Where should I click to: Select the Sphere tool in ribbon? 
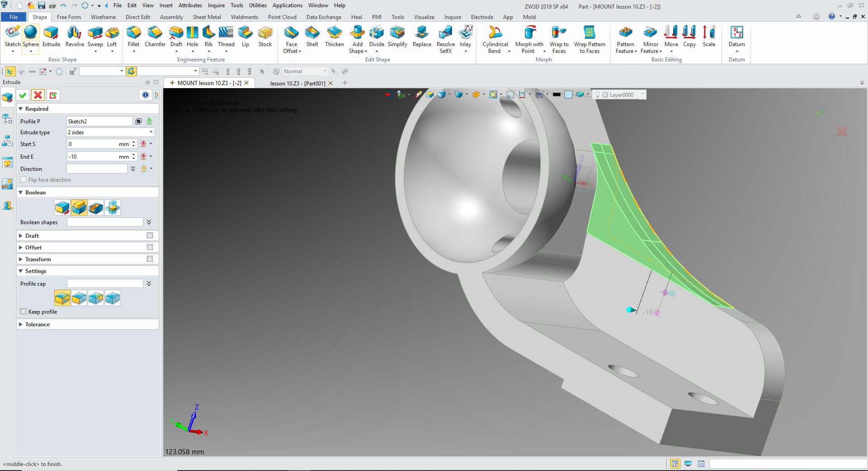[30, 36]
